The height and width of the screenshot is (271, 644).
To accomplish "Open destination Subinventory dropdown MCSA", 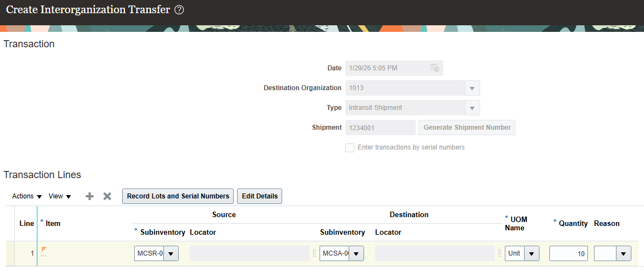I will point(356,253).
